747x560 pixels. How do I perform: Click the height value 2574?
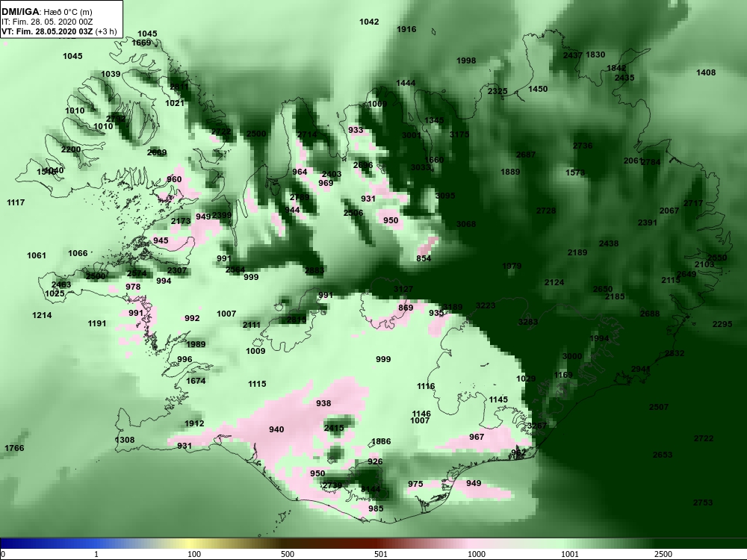pyautogui.click(x=137, y=273)
